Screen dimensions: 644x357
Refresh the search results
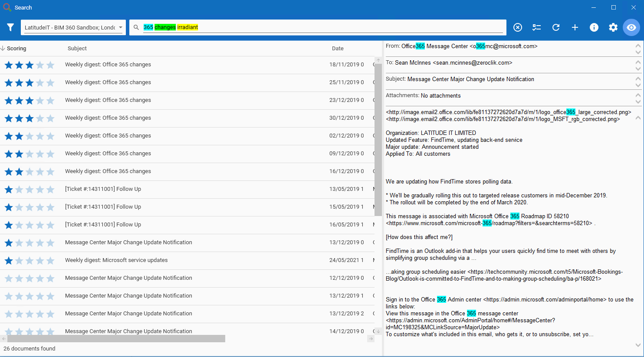coord(556,27)
